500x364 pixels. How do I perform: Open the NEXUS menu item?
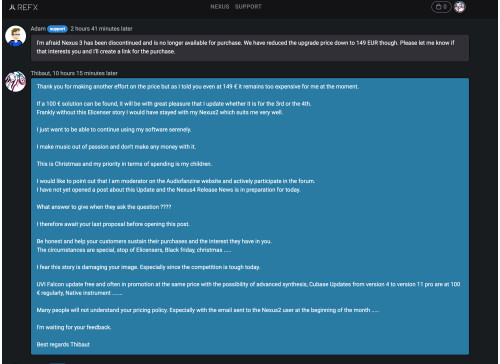(220, 7)
